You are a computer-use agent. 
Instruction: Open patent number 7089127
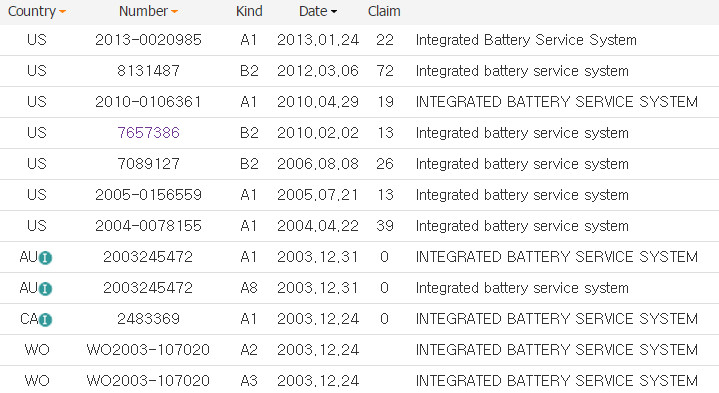coord(149,164)
